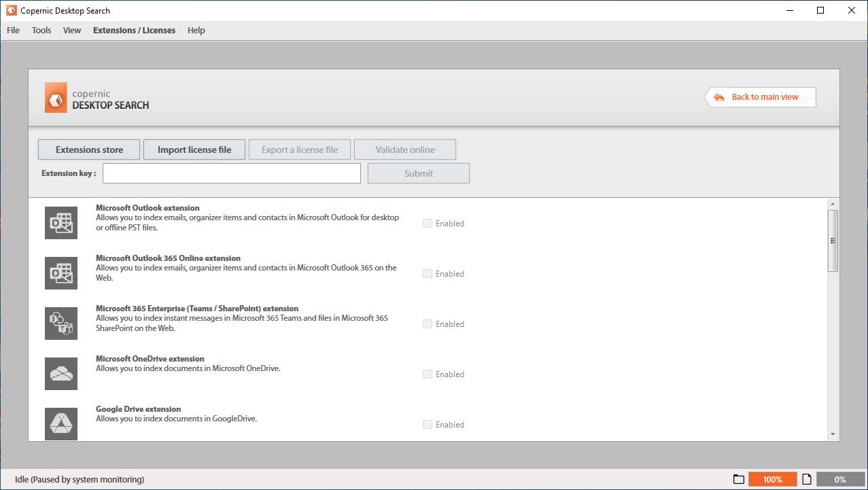The image size is (868, 490).
Task: Toggle Enabled checkbox for Teams / SharePoint extension
Action: pyautogui.click(x=428, y=323)
